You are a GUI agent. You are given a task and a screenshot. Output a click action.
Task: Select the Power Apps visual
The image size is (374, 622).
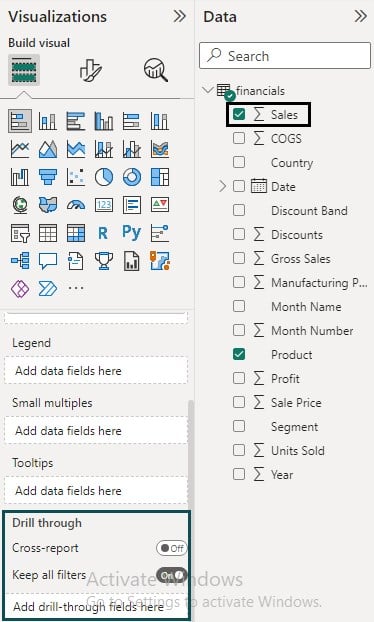click(20, 288)
